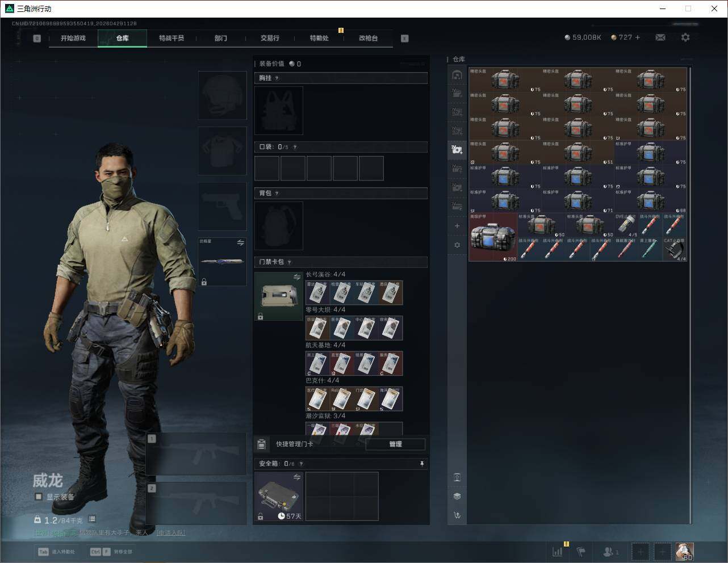Click the Ctrl F 转移全部 button
Viewport: 728px width, 563px height.
point(111,552)
